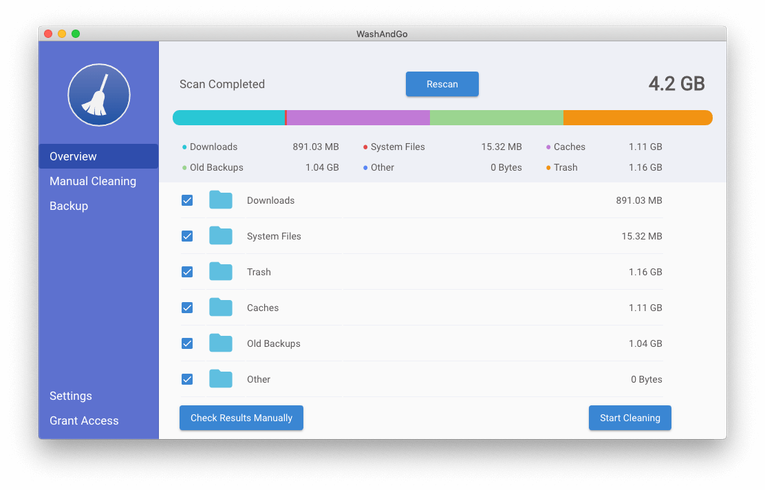
Task: Click the Trash folder icon
Action: (221, 271)
